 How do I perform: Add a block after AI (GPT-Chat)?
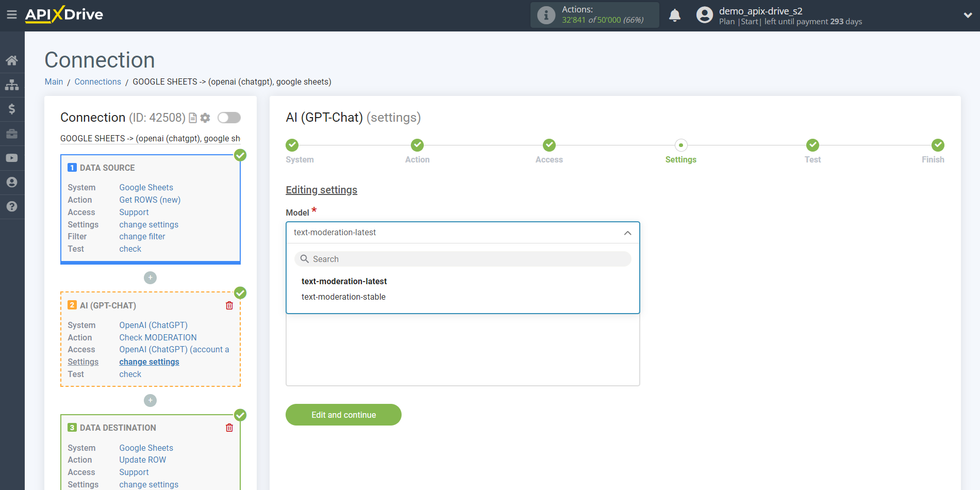pyautogui.click(x=150, y=400)
